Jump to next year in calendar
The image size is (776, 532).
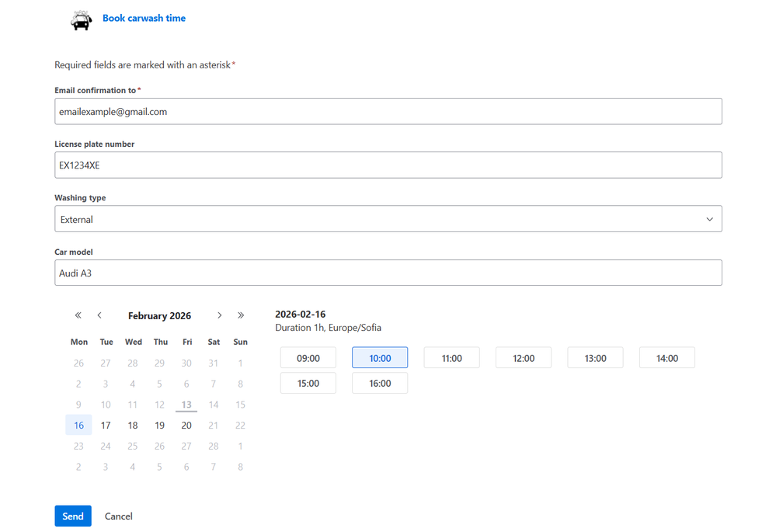pyautogui.click(x=241, y=315)
